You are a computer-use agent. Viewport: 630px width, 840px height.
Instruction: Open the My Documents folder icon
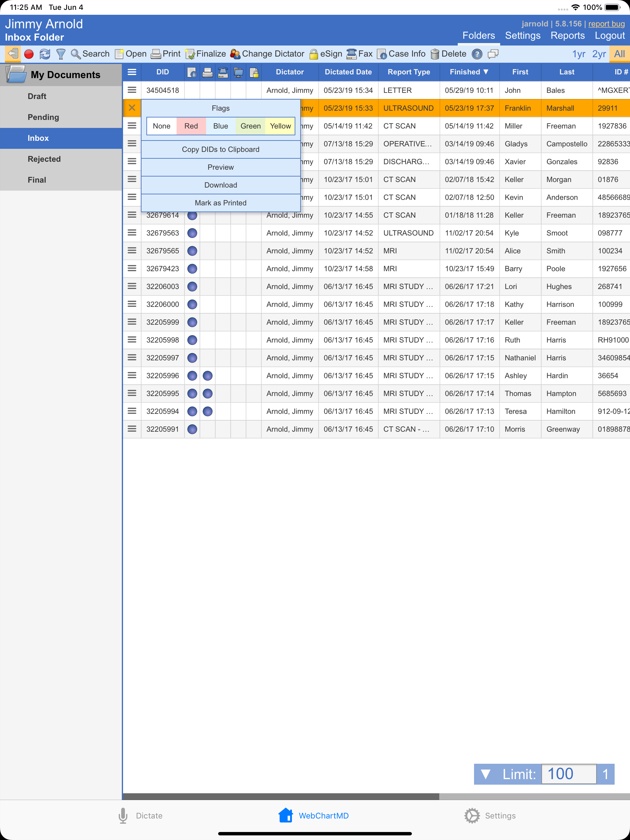coord(16,74)
